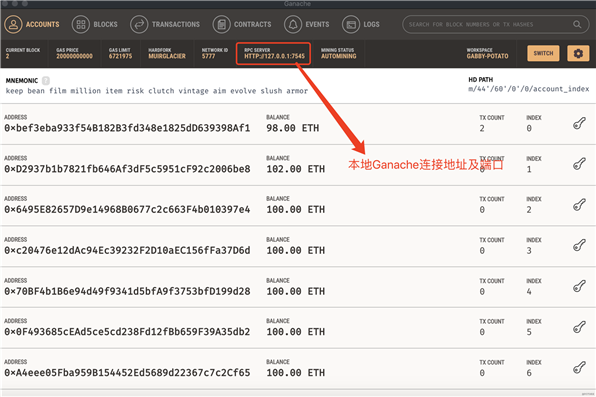Click the current block number 2
The height and width of the screenshot is (397, 596).
click(x=7, y=56)
